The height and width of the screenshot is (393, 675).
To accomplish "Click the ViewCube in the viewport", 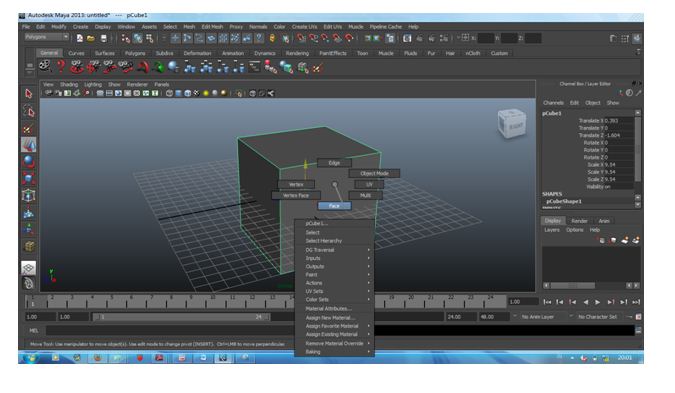I will coord(511,124).
